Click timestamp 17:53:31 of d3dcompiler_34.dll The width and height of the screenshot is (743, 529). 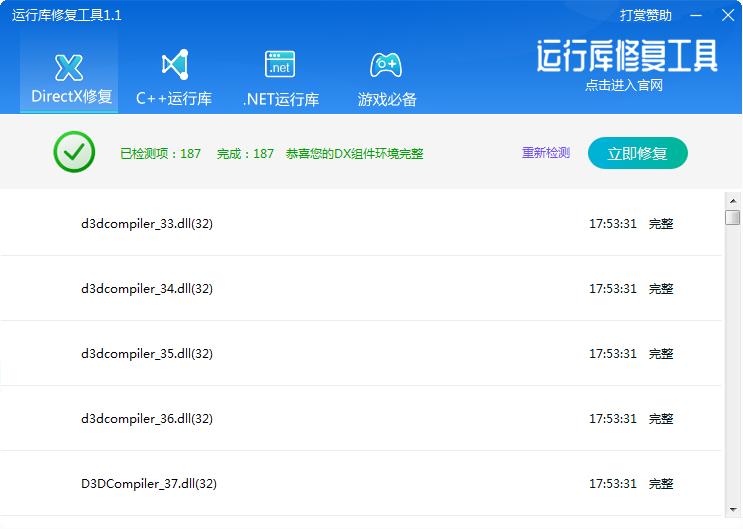point(613,288)
